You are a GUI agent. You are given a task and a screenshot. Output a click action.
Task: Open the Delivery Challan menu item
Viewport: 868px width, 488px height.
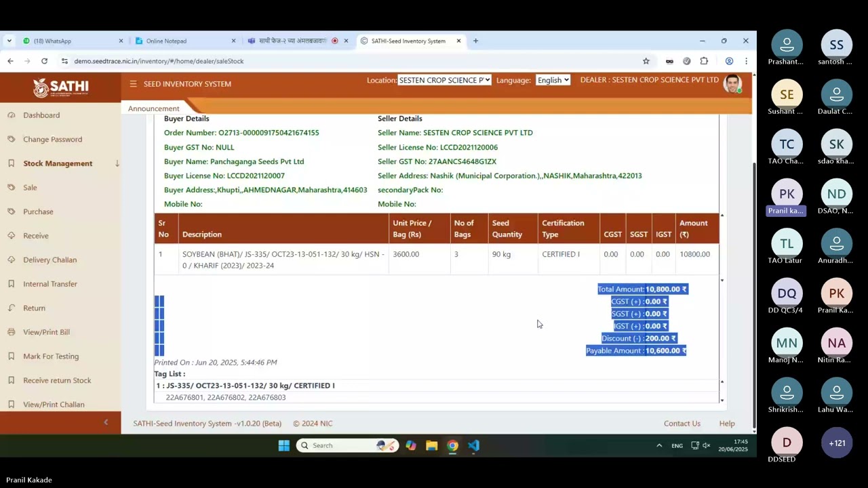tap(50, 260)
